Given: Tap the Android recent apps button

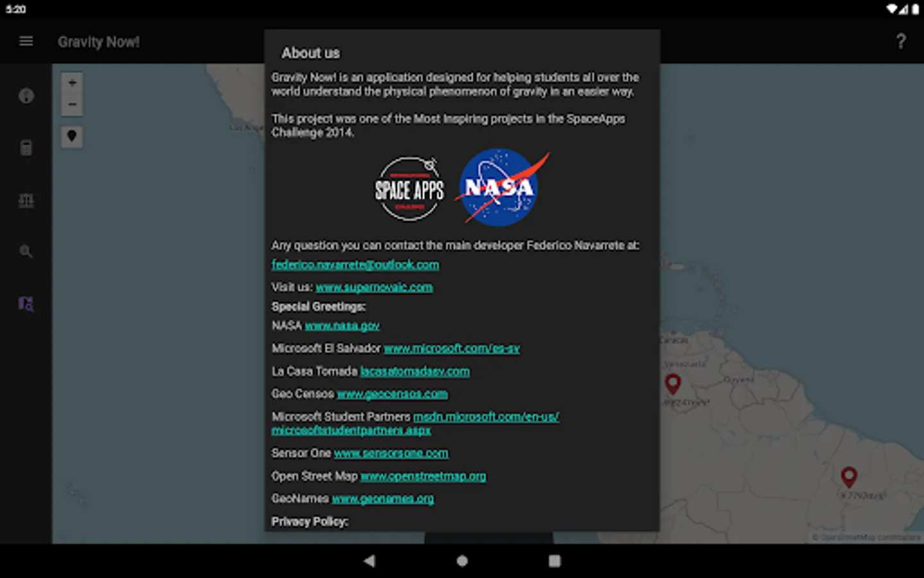Looking at the screenshot, I should 554,561.
